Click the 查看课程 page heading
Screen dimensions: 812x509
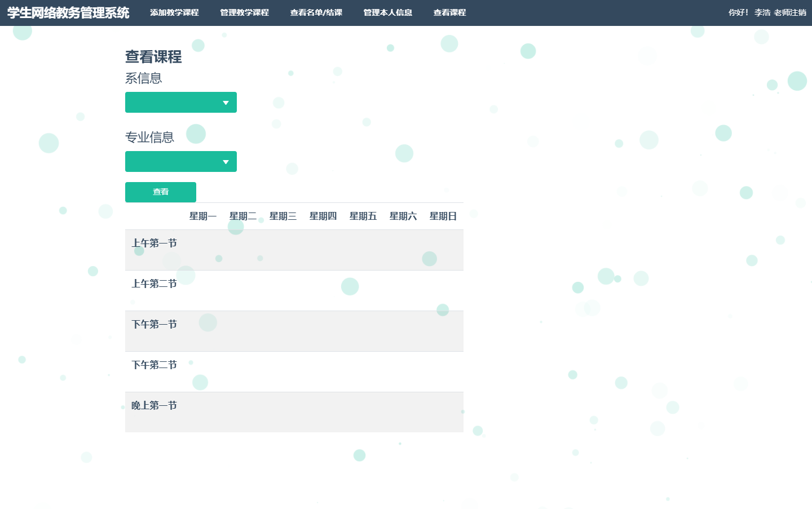pyautogui.click(x=153, y=57)
